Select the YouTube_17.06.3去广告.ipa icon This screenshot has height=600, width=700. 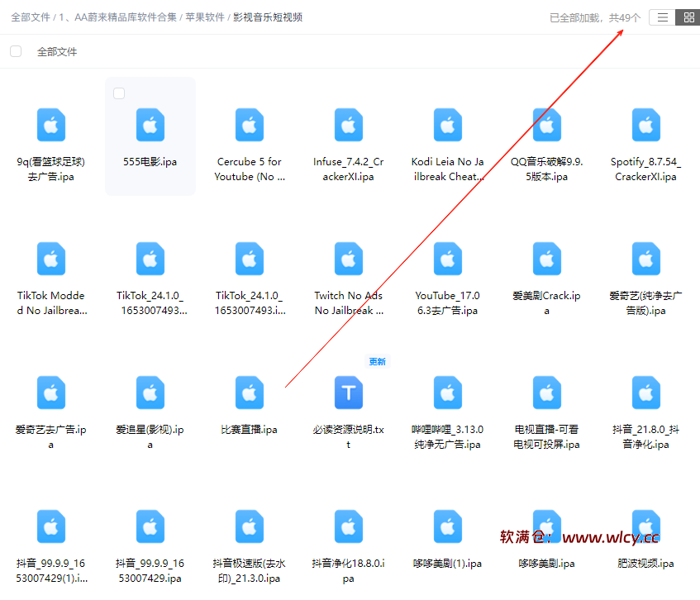[448, 259]
